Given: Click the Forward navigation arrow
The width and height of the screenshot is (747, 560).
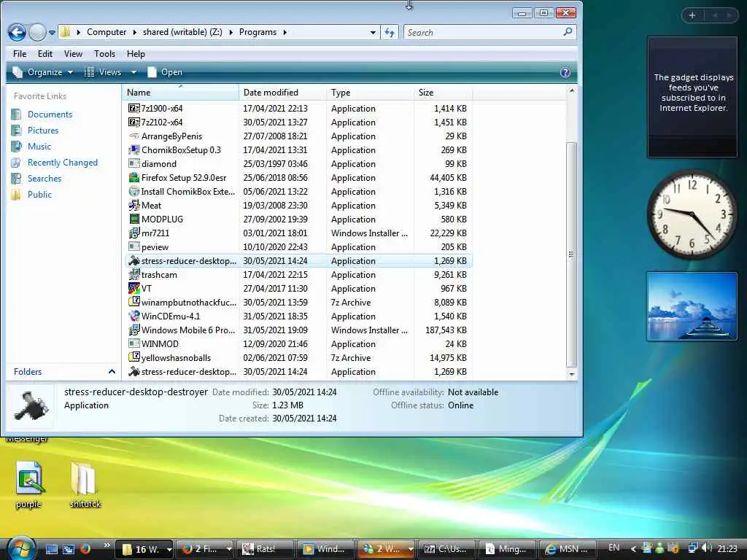Looking at the screenshot, I should [x=37, y=32].
